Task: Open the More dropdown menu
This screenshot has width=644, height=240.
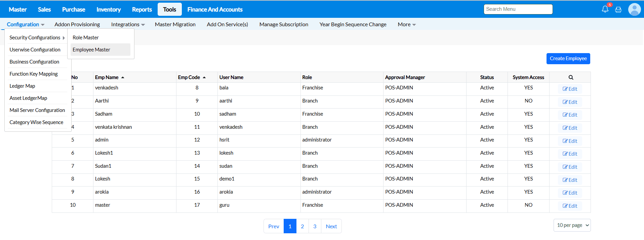Action: point(406,25)
